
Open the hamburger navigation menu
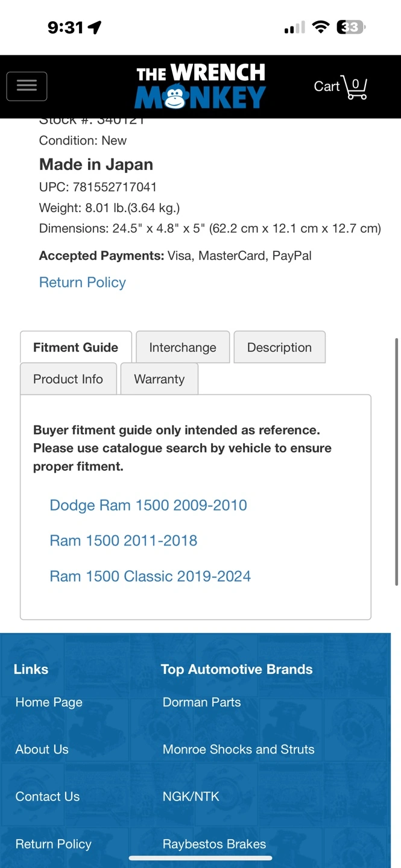(x=27, y=86)
